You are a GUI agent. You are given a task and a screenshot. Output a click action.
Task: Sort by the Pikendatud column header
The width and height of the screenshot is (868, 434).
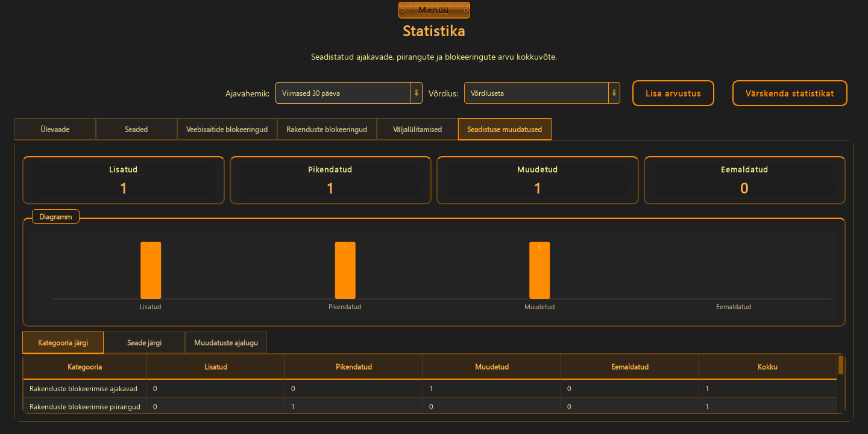354,366
